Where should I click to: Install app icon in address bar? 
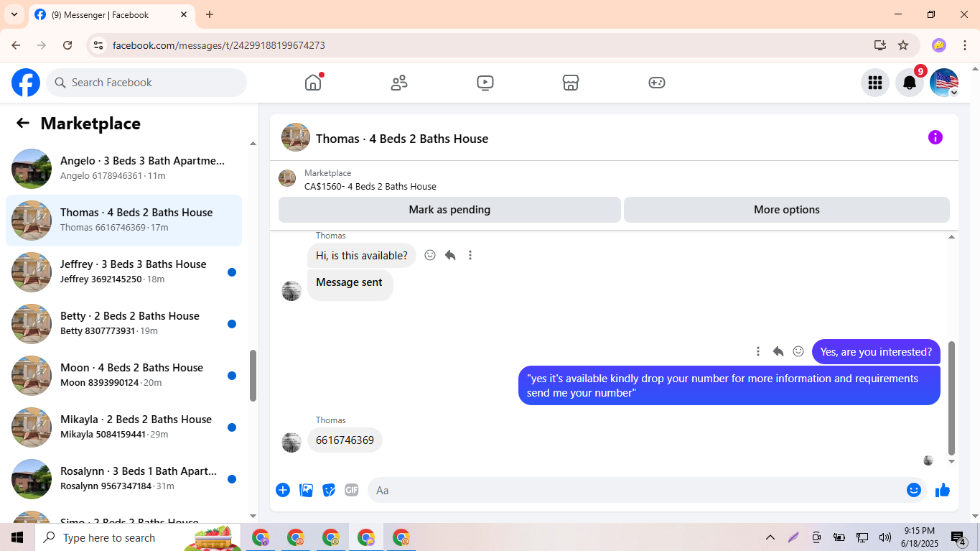(880, 45)
